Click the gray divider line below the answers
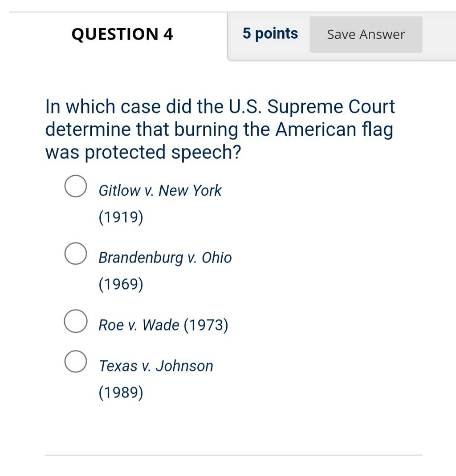456x476 pixels. click(233, 455)
